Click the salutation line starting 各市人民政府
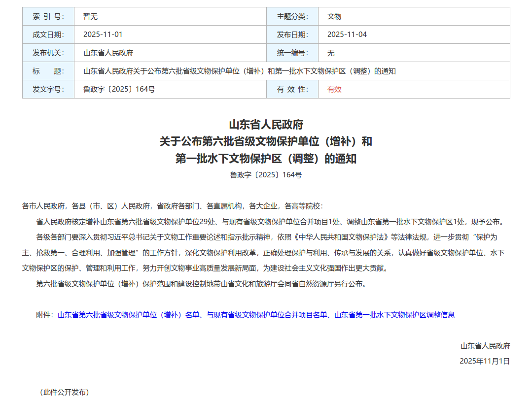Viewport: 532px width, 400px height. [173, 206]
